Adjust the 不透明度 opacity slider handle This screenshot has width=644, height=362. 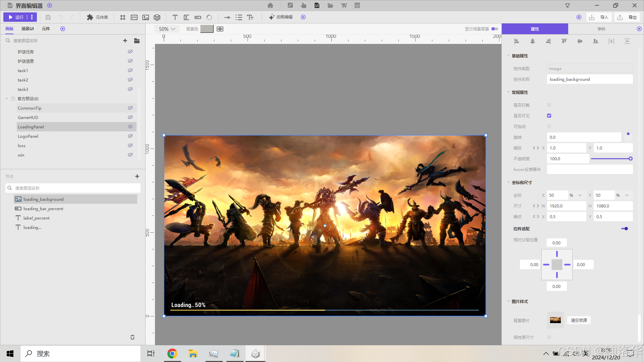(x=631, y=159)
